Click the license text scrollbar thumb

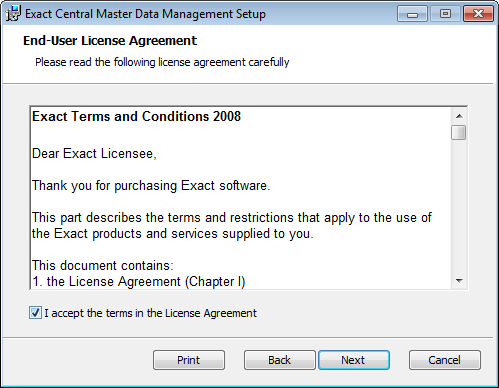click(459, 133)
